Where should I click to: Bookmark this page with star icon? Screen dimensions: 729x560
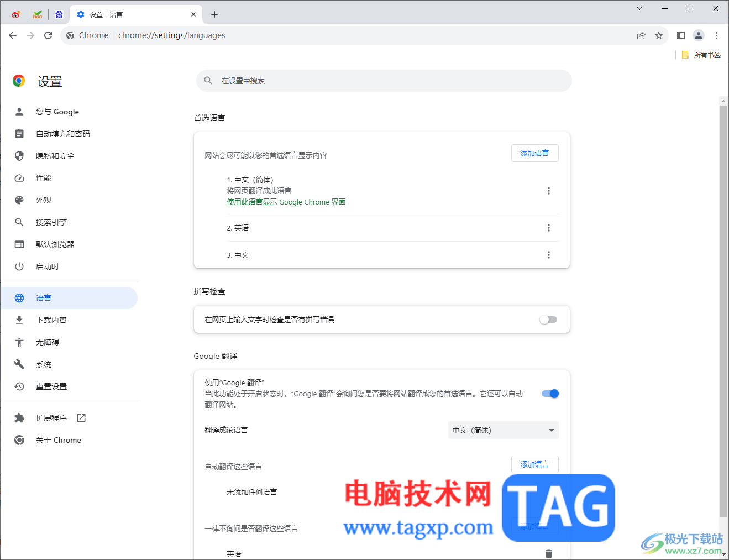[x=659, y=35]
